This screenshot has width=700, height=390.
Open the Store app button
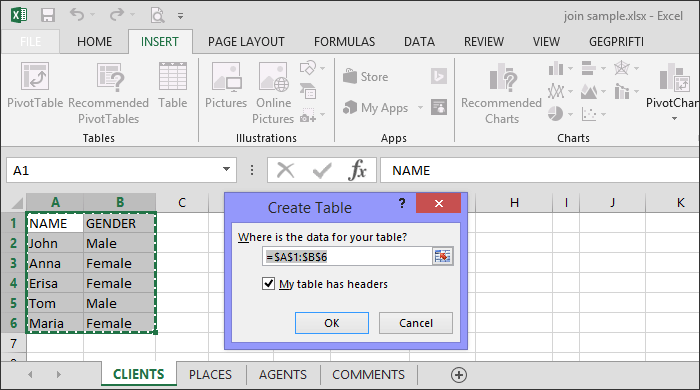tap(366, 77)
